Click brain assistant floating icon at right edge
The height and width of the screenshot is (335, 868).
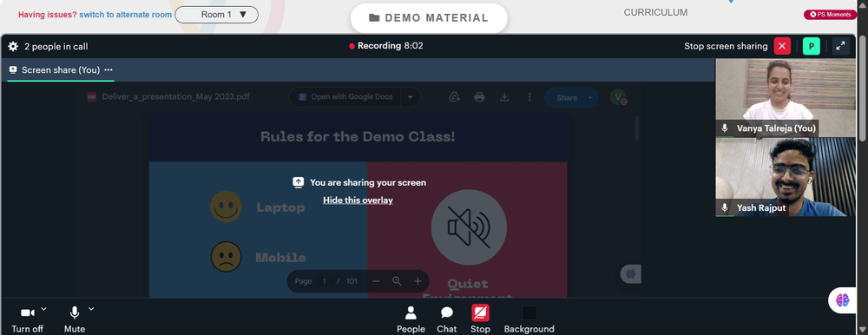843,300
